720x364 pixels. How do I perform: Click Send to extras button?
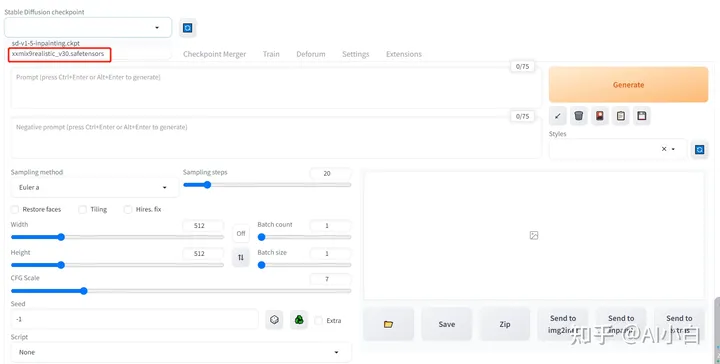pyautogui.click(x=679, y=324)
